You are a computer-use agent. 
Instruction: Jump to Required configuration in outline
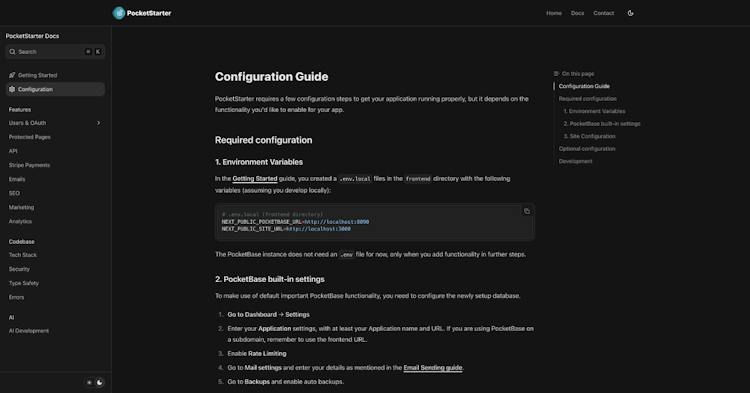[x=587, y=98]
